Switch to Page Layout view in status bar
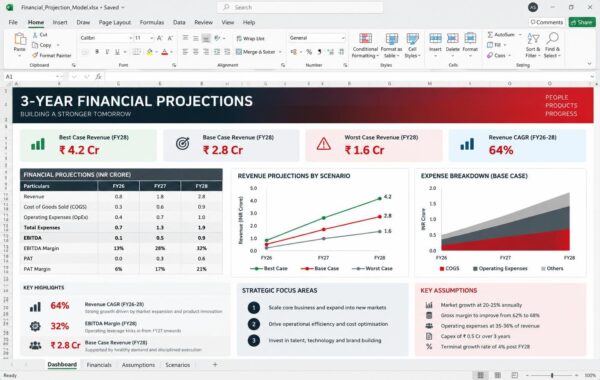 tap(497, 375)
